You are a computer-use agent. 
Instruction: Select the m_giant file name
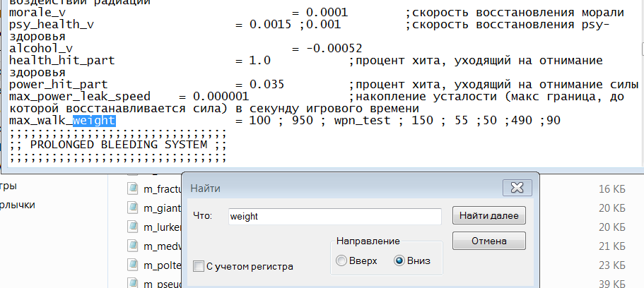point(163,208)
